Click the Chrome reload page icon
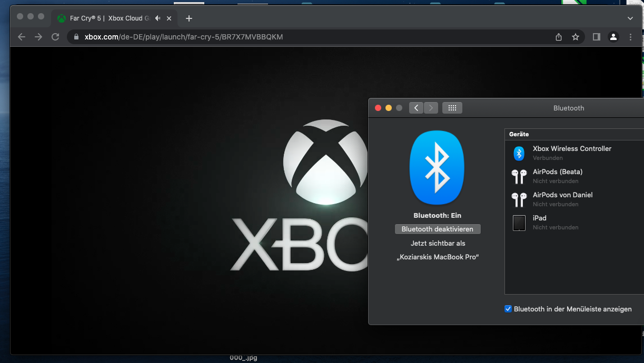 tap(55, 37)
